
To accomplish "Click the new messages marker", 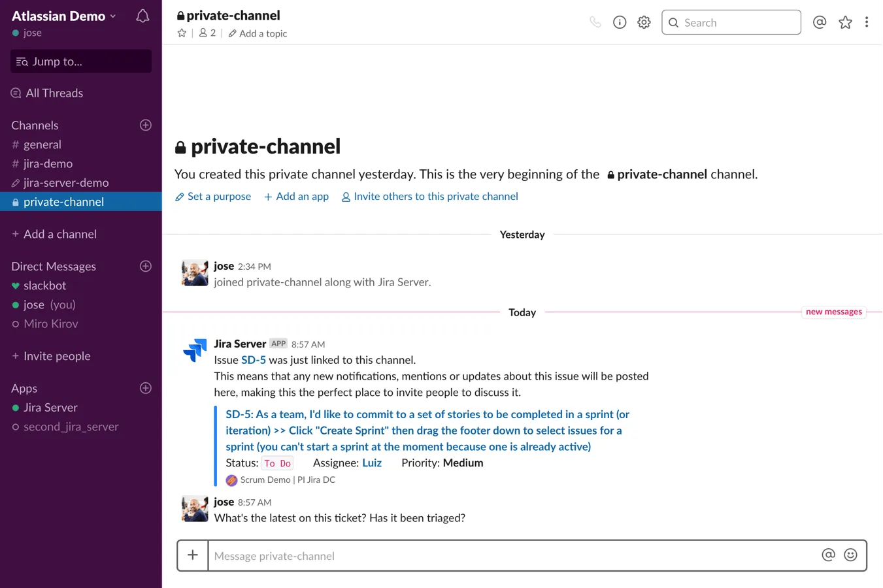I will pyautogui.click(x=834, y=312).
